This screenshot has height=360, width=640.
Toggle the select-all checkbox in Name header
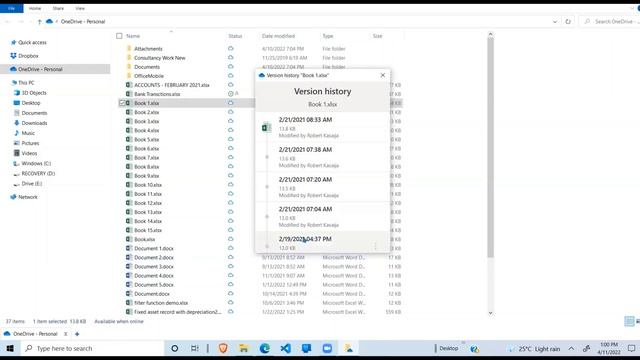click(x=119, y=36)
